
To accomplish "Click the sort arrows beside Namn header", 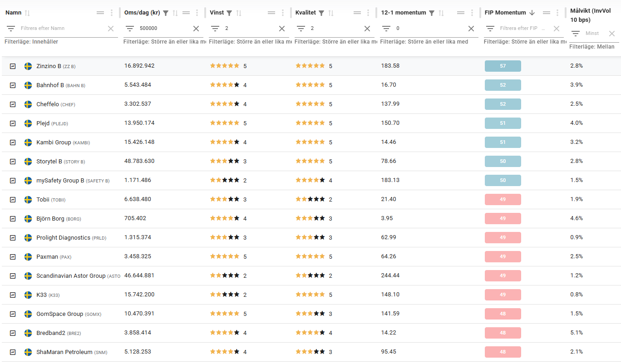I will (27, 13).
